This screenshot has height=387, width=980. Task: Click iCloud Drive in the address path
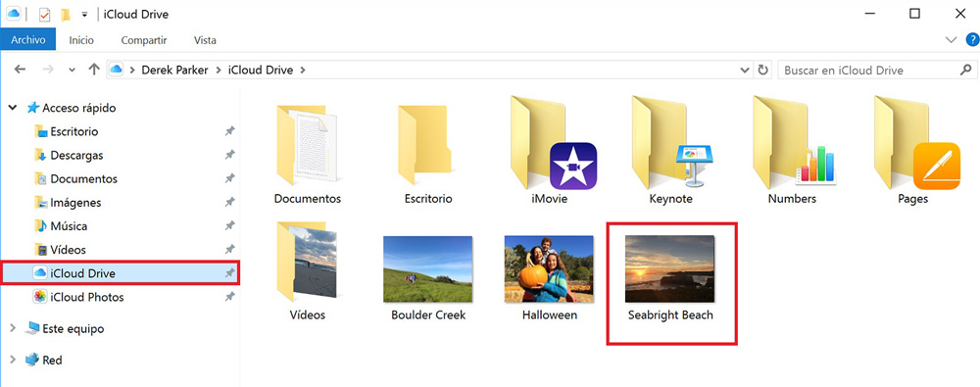pyautogui.click(x=261, y=70)
